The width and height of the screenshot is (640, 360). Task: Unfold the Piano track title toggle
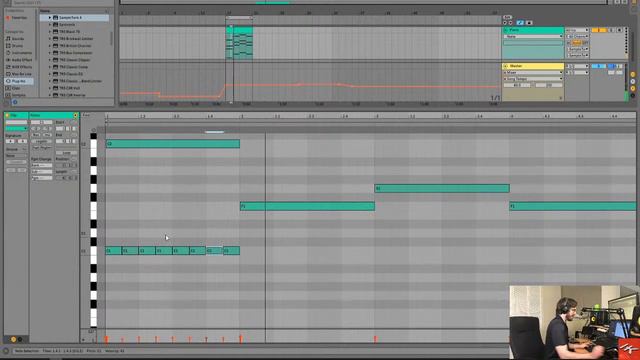[506, 30]
